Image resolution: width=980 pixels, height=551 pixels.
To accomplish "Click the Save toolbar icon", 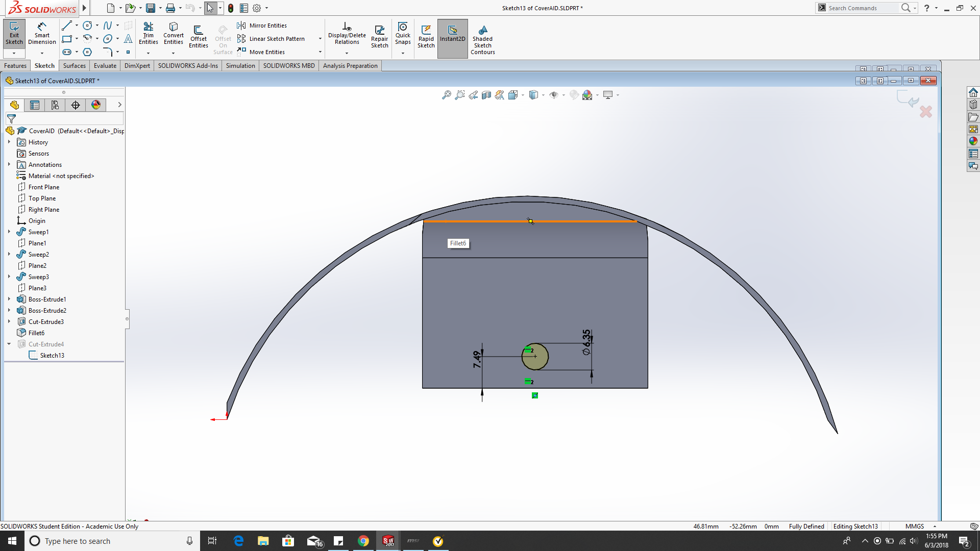I will coord(151,8).
